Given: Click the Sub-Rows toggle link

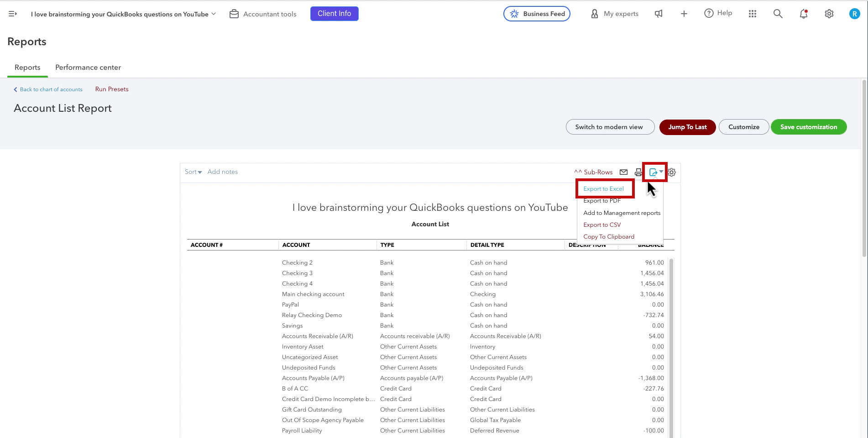Looking at the screenshot, I should 593,172.
